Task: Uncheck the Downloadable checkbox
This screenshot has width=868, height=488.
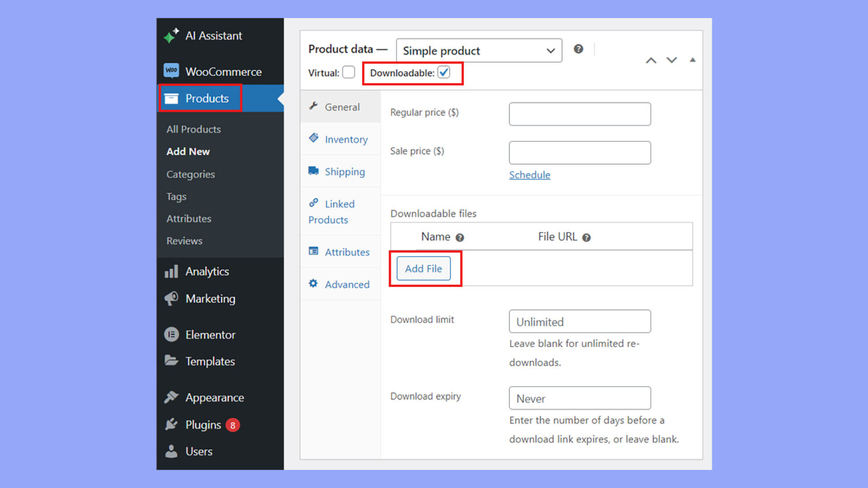Action: [x=444, y=72]
